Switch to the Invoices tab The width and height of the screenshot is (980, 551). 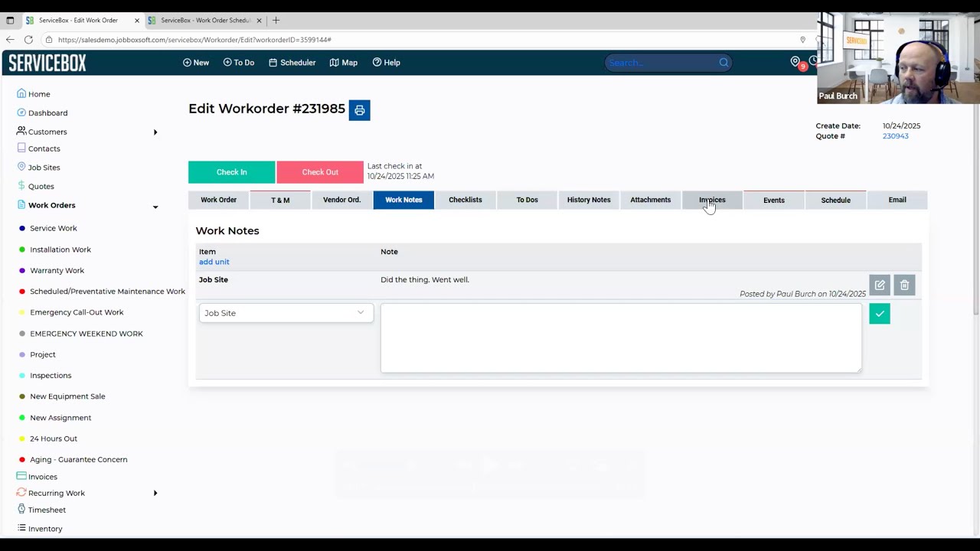(x=712, y=200)
